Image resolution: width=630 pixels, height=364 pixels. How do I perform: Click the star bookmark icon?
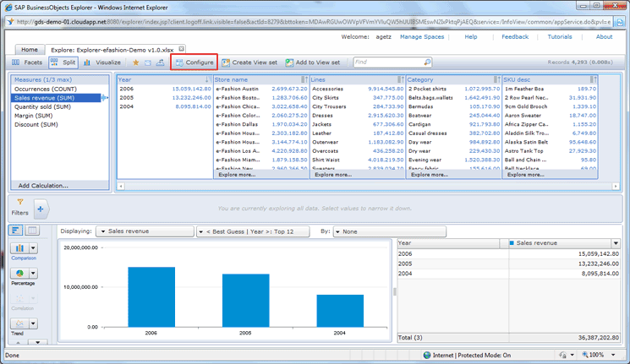click(136, 62)
